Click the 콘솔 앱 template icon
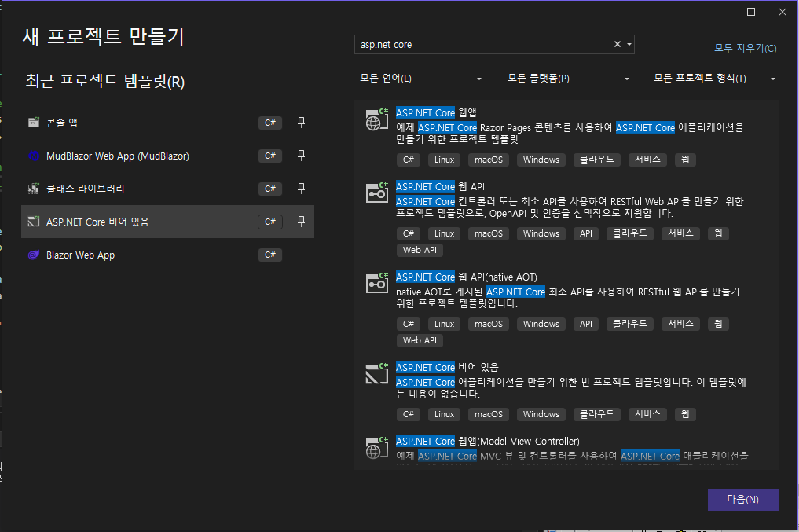The width and height of the screenshot is (799, 532). [x=34, y=123]
